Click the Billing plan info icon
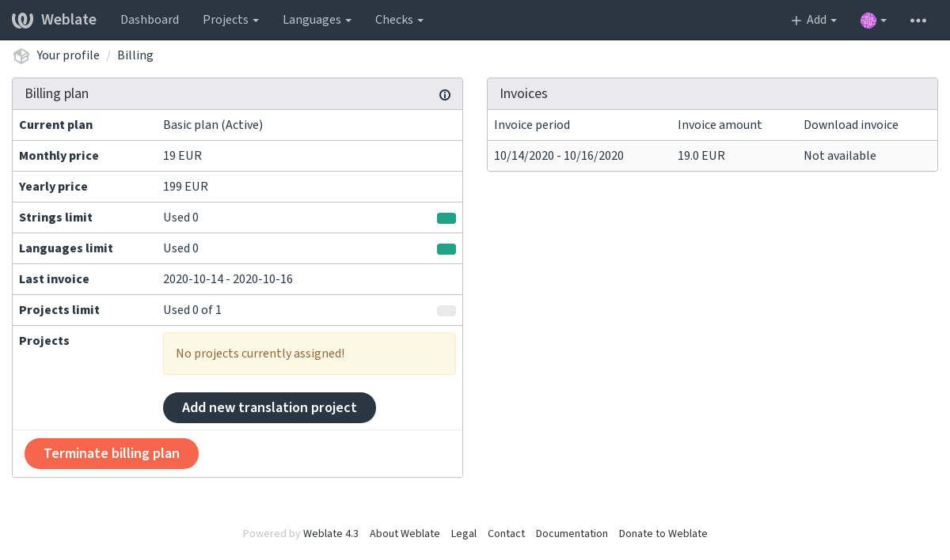 pos(445,95)
